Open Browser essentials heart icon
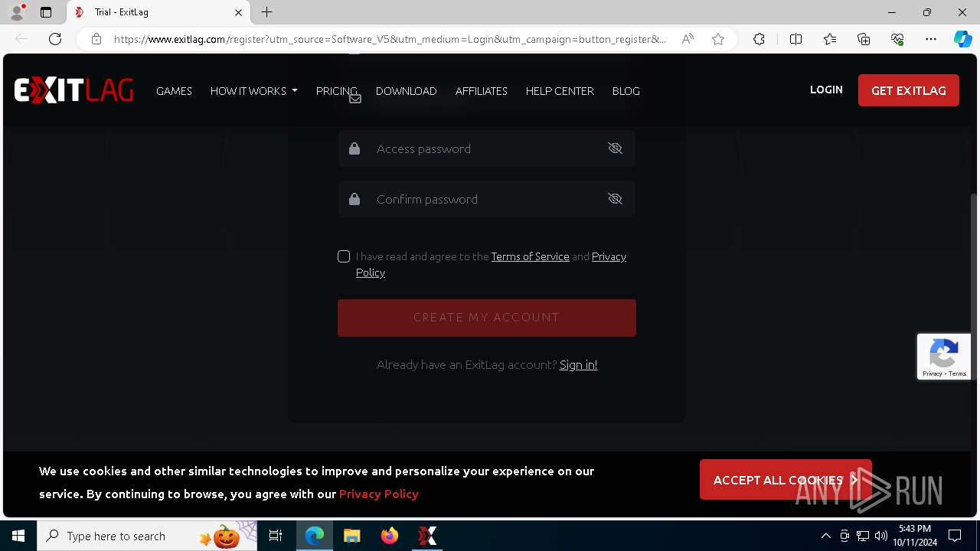The height and width of the screenshot is (551, 980). coord(897,39)
